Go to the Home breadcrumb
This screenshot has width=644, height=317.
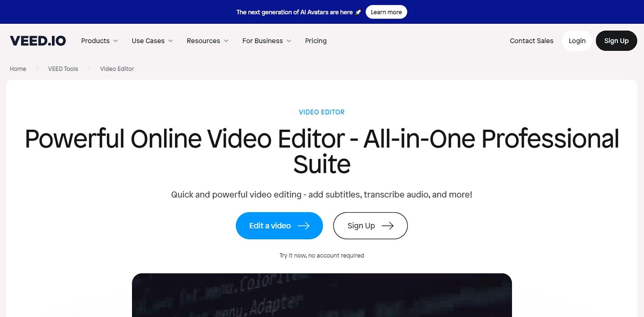coord(18,69)
